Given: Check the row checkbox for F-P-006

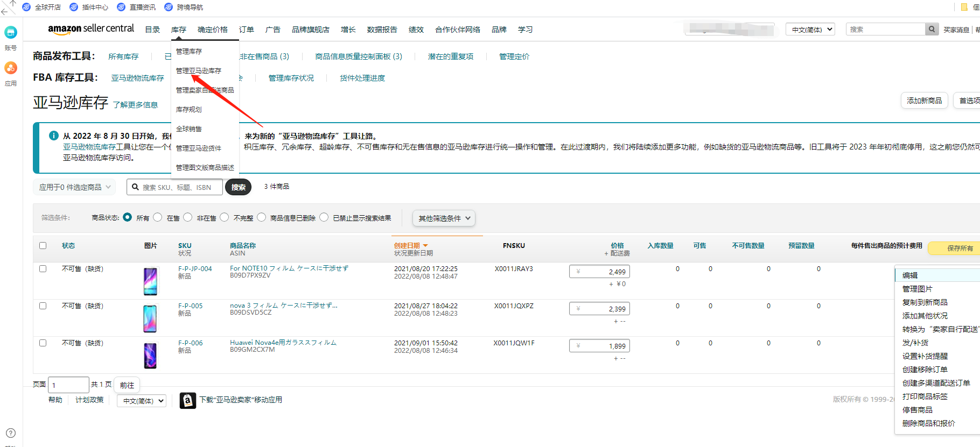Looking at the screenshot, I should tap(43, 343).
